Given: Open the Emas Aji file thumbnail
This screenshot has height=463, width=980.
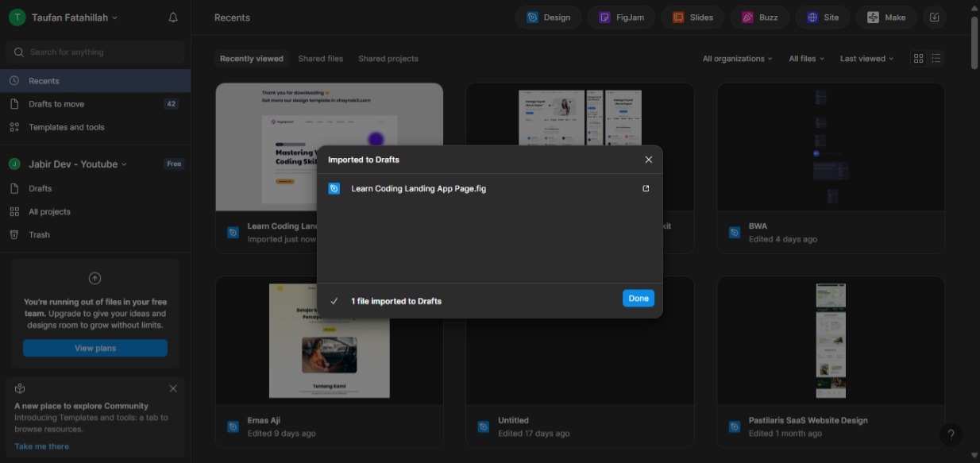Looking at the screenshot, I should 330,341.
